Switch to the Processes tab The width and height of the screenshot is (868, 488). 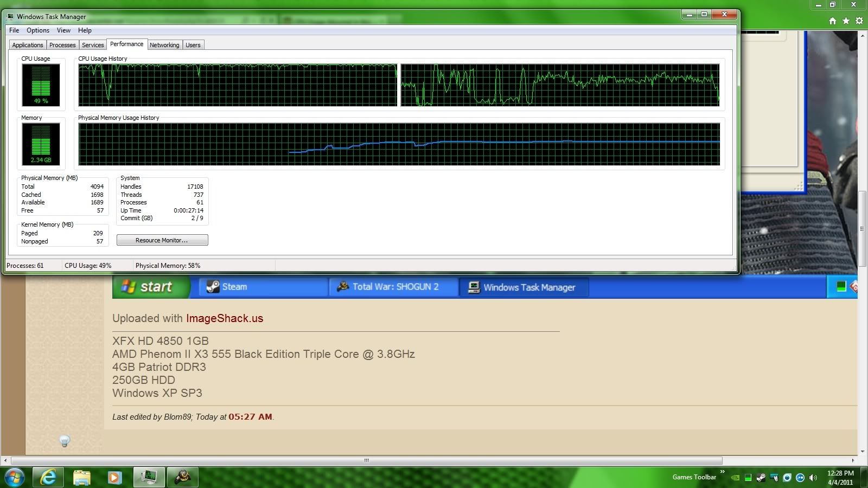[62, 45]
